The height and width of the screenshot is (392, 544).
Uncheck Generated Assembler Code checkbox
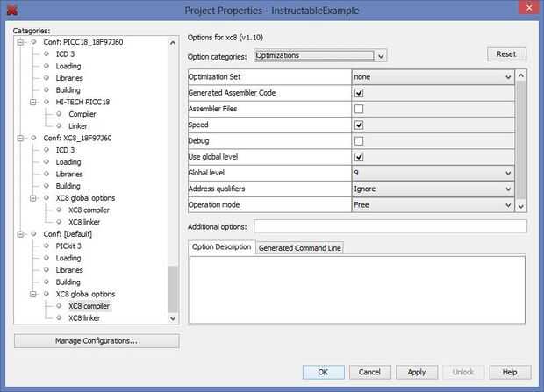pos(359,93)
